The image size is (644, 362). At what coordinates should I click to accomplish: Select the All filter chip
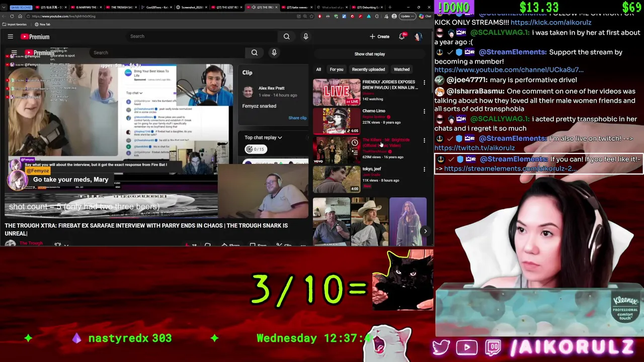pyautogui.click(x=318, y=69)
